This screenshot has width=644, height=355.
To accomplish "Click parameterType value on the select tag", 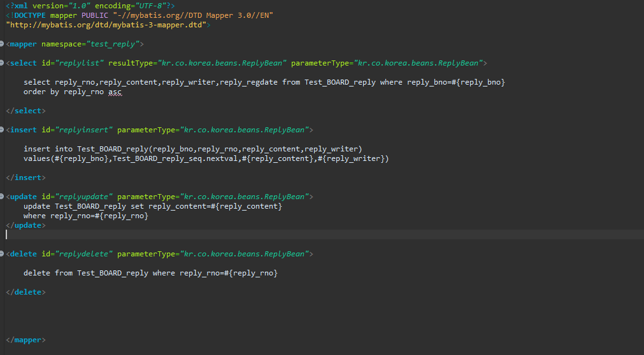I will pyautogui.click(x=418, y=63).
